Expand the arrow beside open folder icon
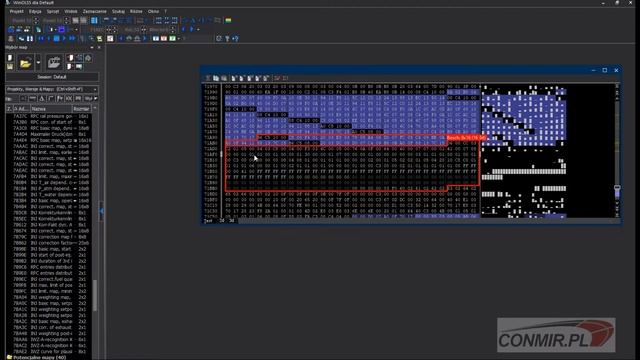The image size is (640, 360). click(38, 63)
